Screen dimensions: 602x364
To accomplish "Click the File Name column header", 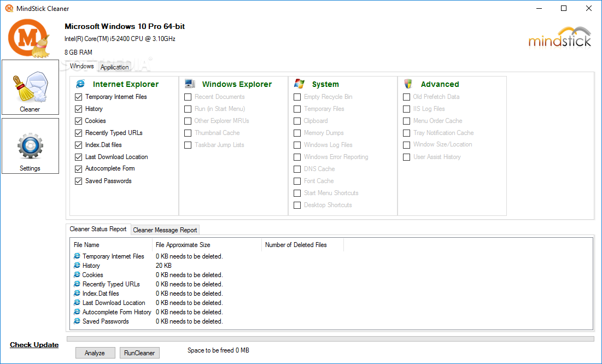I will 112,245.
